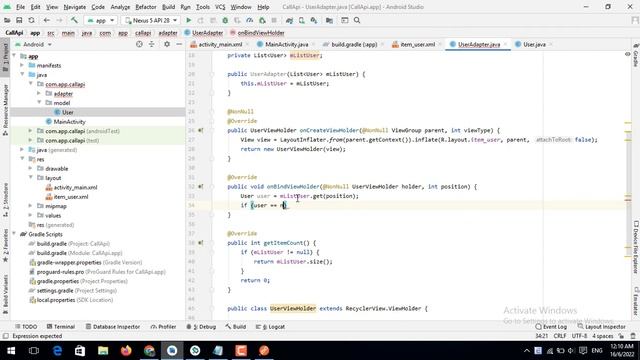Open the Project Structure icon in the toolbar
The height and width of the screenshot is (360, 640).
[329, 20]
